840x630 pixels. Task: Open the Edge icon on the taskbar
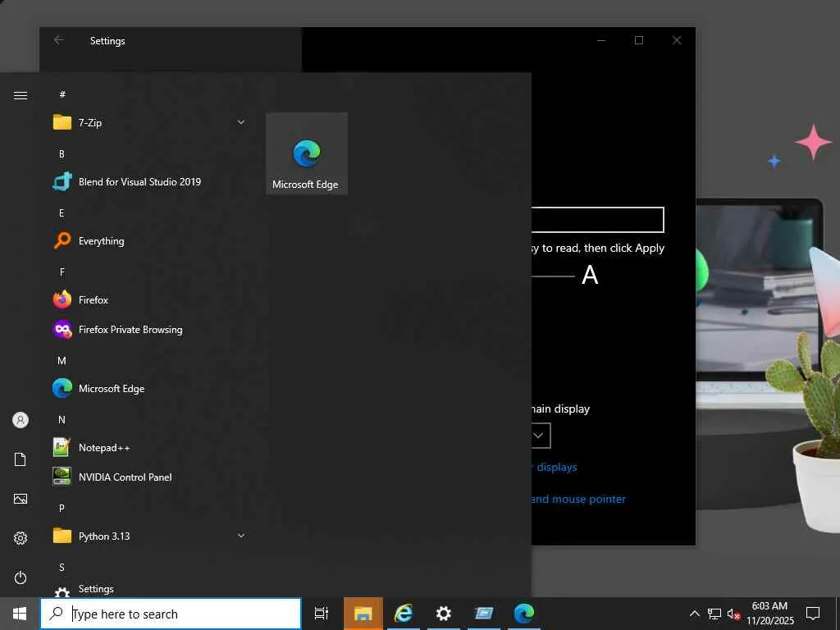point(524,614)
